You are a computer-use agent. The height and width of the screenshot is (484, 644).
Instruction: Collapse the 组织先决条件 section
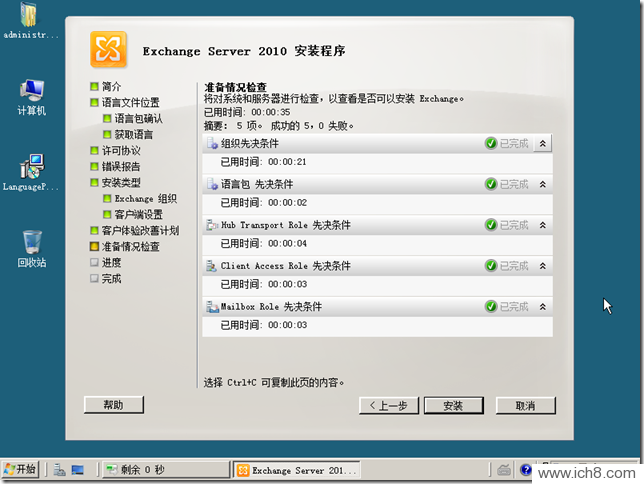coord(543,143)
